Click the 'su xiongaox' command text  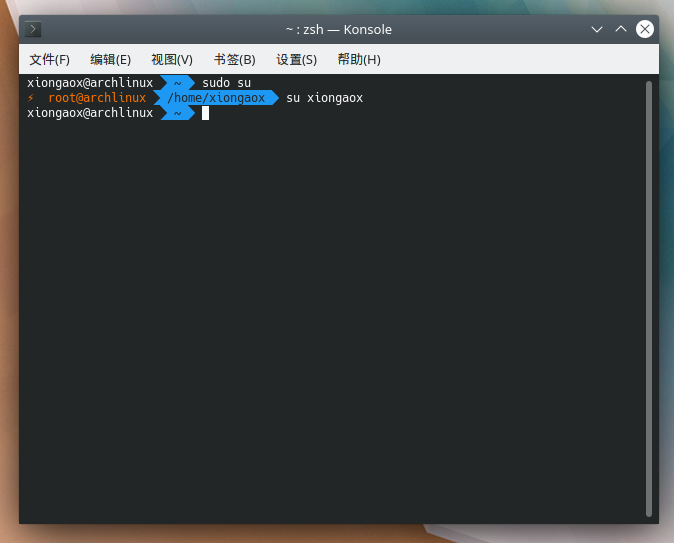pos(325,98)
